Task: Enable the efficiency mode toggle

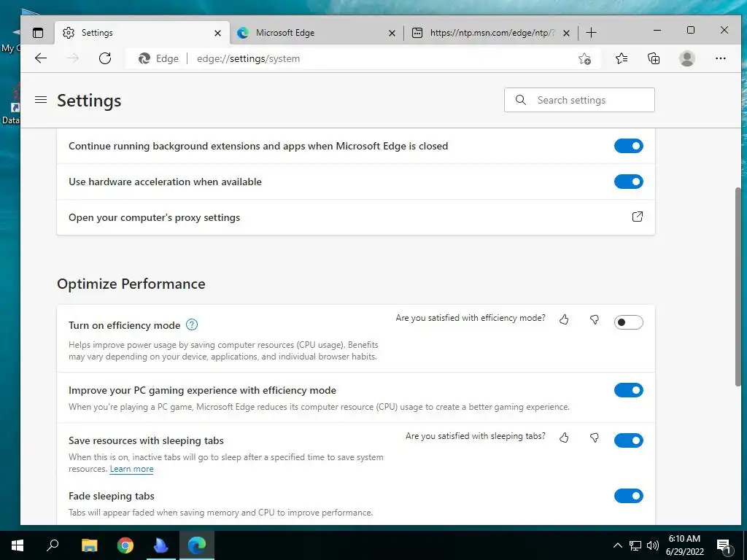Action: pos(628,322)
